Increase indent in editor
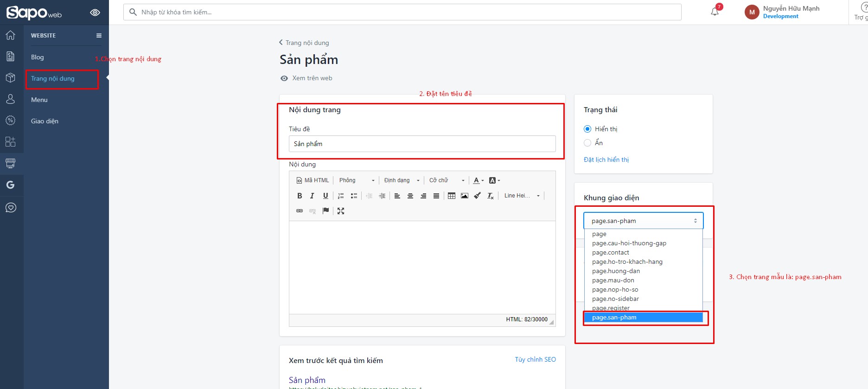The width and height of the screenshot is (868, 389). (382, 196)
